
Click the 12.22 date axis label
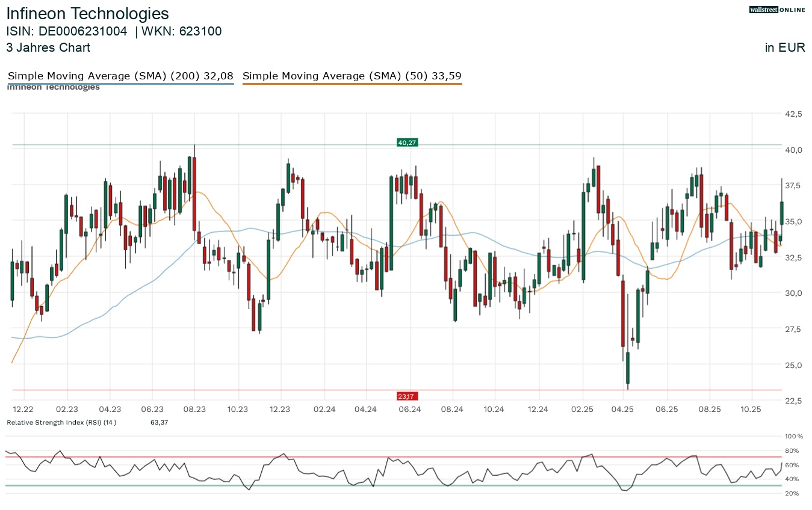tap(23, 409)
